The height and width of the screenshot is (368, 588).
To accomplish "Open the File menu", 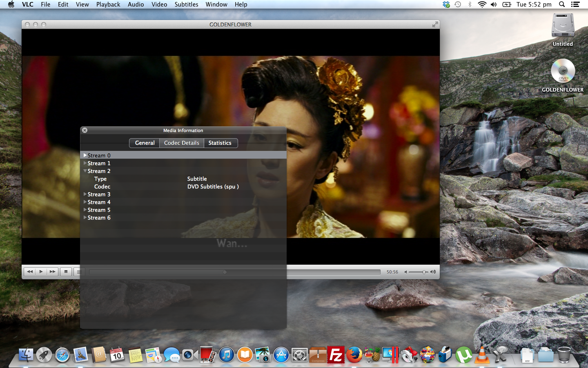I will [x=46, y=4].
